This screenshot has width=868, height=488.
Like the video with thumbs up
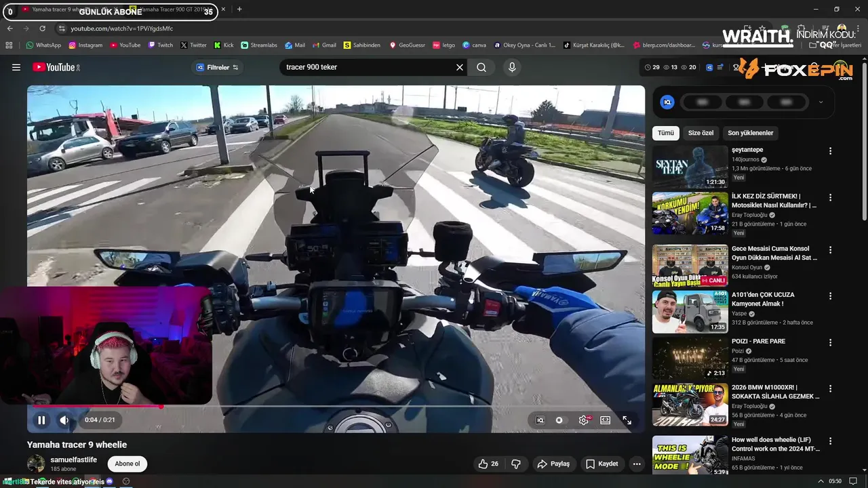click(488, 464)
